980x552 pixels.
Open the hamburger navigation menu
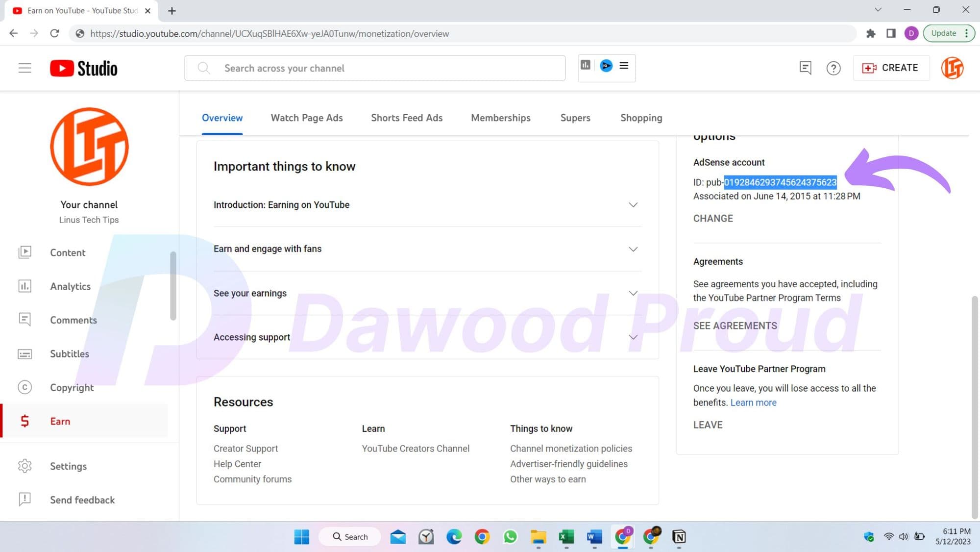24,68
